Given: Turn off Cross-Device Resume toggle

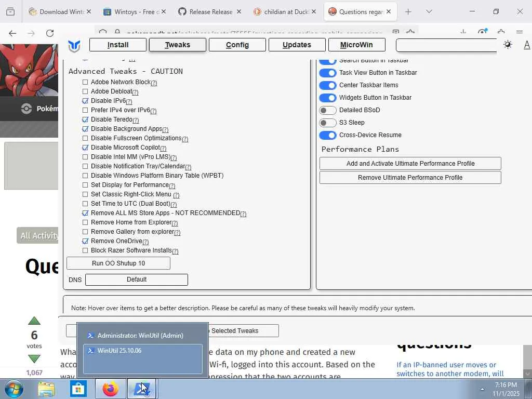Looking at the screenshot, I should pyautogui.click(x=328, y=135).
